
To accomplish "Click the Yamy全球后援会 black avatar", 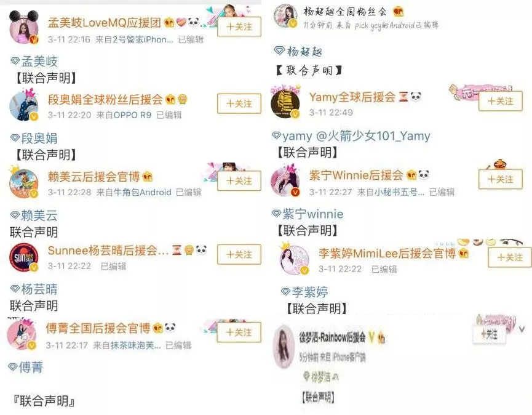I will coord(285,103).
